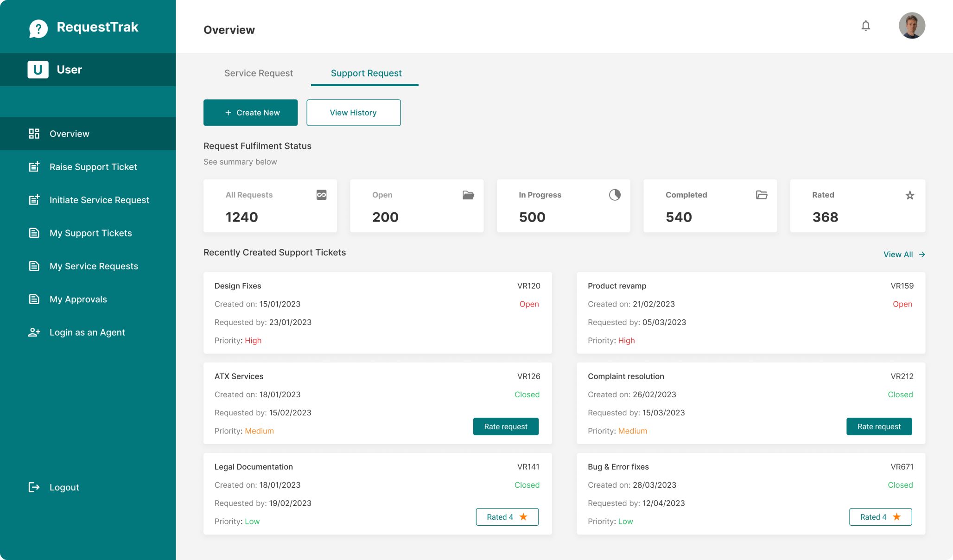Switch to the Service Request tab
Image resolution: width=953 pixels, height=560 pixels.
tap(258, 73)
